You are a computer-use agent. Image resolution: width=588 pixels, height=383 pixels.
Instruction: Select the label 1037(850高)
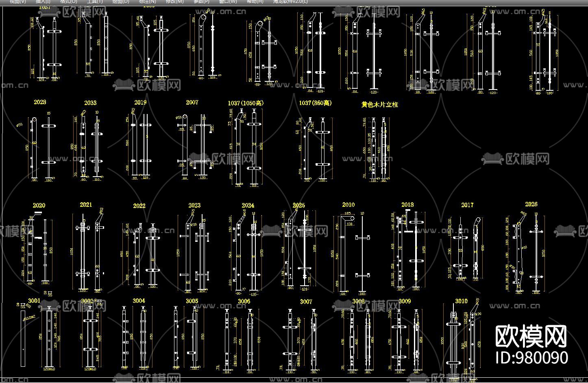pos(315,103)
